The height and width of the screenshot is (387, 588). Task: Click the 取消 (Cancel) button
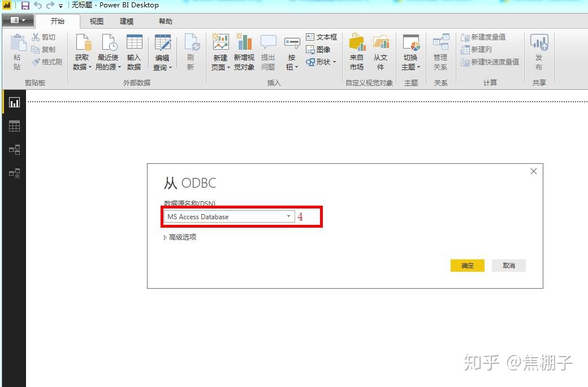tap(508, 265)
